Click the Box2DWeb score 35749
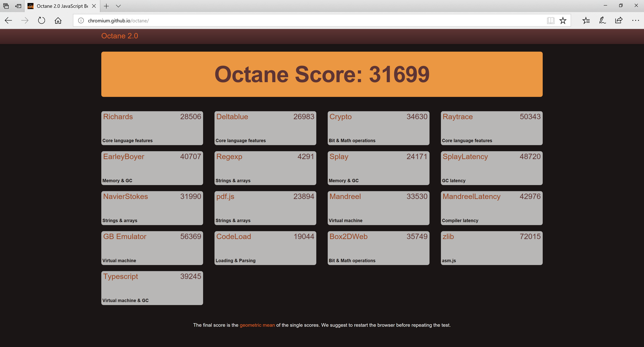Image resolution: width=644 pixels, height=347 pixels. click(x=417, y=237)
